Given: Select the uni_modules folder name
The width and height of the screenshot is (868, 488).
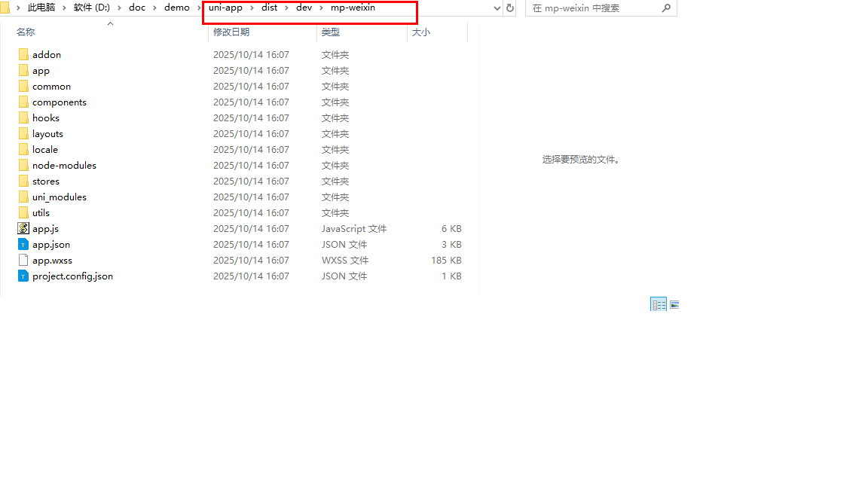Looking at the screenshot, I should coord(60,197).
